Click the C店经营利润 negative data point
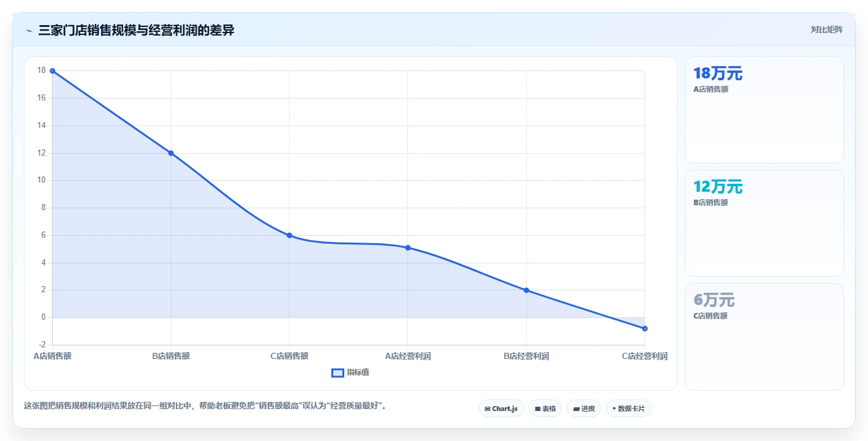Viewport: 868px width, 441px height. click(644, 328)
